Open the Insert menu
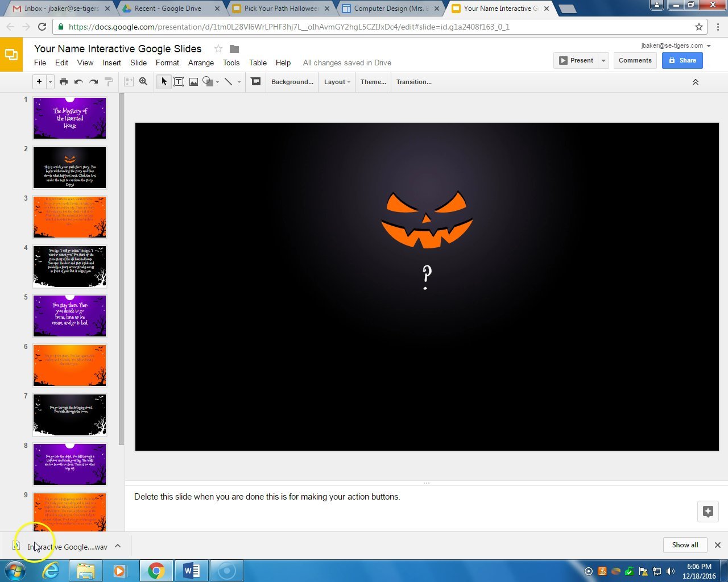The width and height of the screenshot is (728, 582). coord(111,63)
